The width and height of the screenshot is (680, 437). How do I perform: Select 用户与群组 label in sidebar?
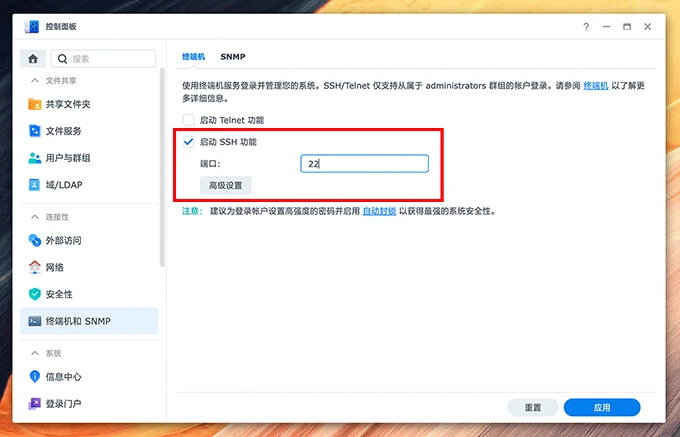(x=68, y=158)
